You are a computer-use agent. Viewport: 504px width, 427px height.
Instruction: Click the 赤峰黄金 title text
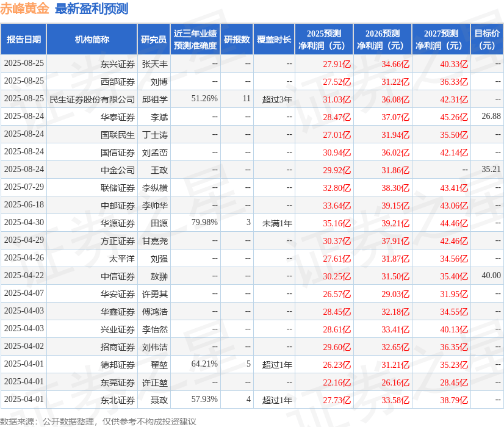24,9
